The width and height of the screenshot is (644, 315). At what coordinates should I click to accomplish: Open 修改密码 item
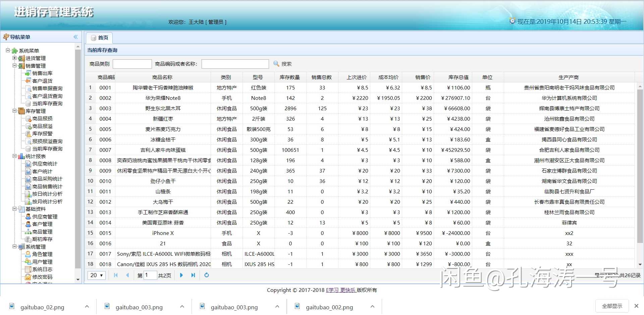click(42, 277)
